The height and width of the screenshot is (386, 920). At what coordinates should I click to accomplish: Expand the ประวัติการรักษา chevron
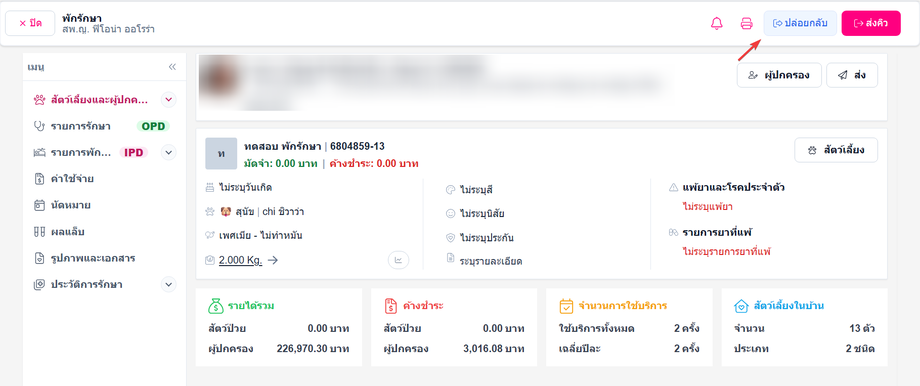coord(168,285)
